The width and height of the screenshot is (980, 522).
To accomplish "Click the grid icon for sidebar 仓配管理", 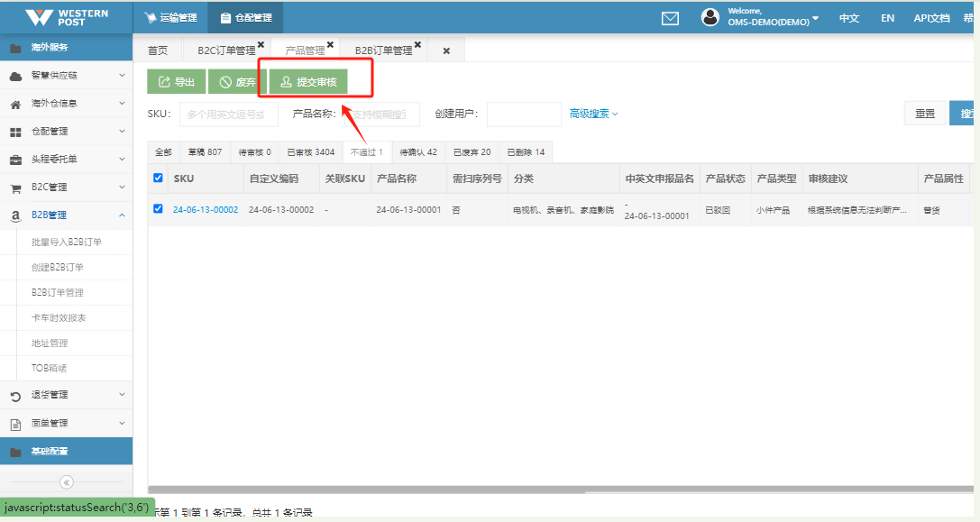I will [x=15, y=132].
